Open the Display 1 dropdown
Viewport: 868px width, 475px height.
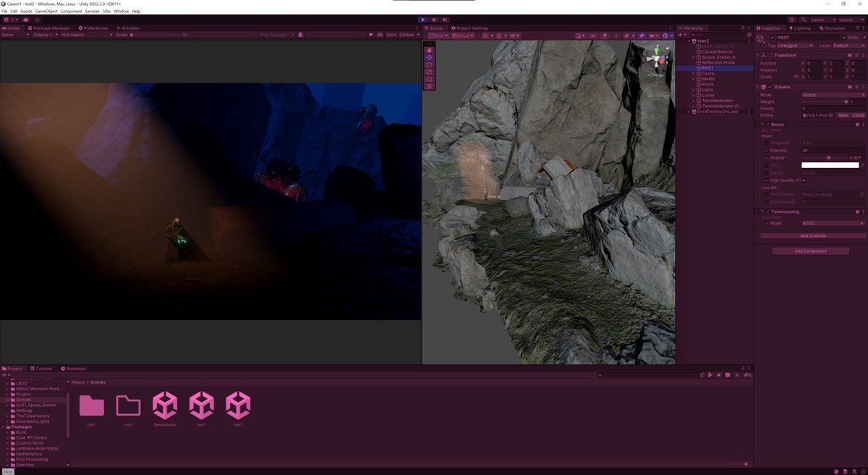tap(45, 35)
